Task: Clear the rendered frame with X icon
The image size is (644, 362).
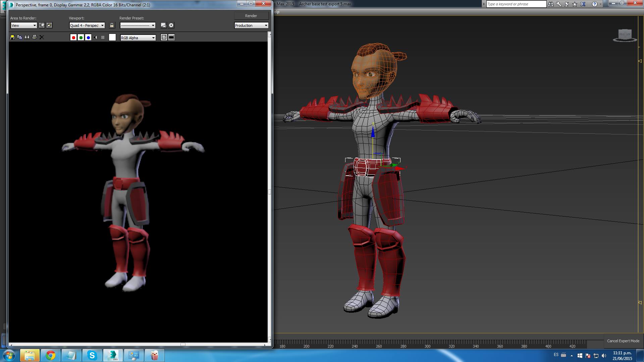Action: (42, 37)
